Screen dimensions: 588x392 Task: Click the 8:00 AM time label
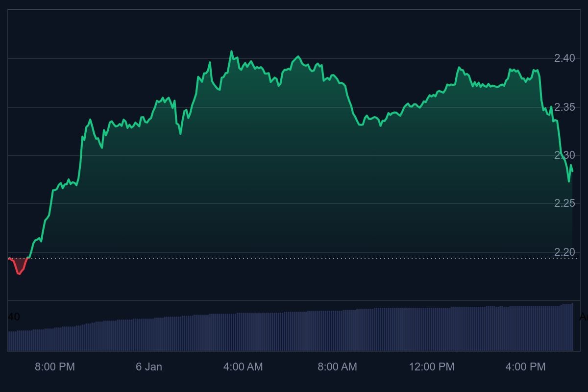click(x=337, y=367)
